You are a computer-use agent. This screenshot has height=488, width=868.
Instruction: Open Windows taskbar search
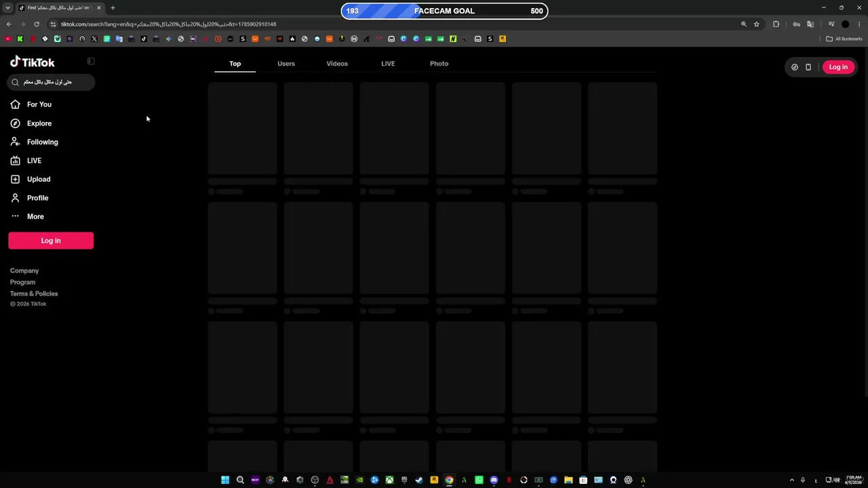(240, 480)
